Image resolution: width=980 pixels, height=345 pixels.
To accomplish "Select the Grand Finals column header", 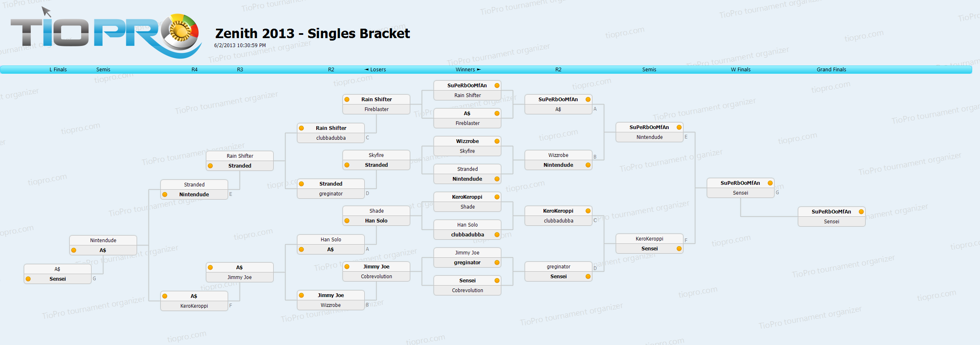I will [831, 70].
